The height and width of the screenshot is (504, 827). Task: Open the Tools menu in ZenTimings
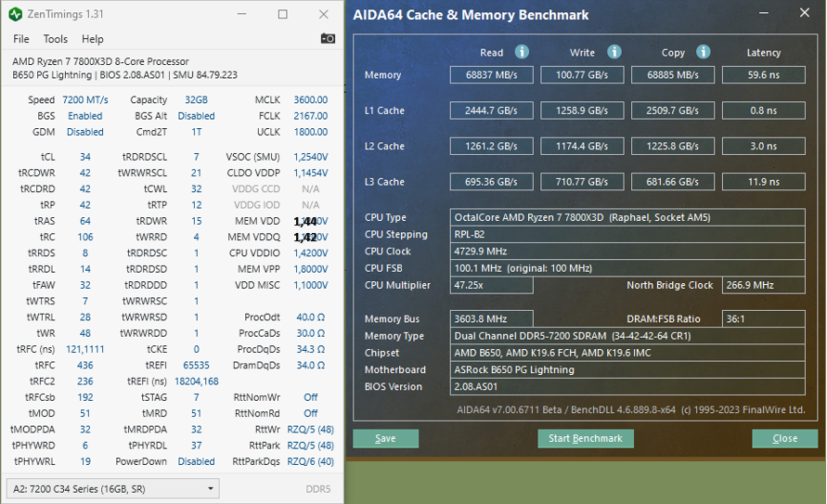pos(56,39)
